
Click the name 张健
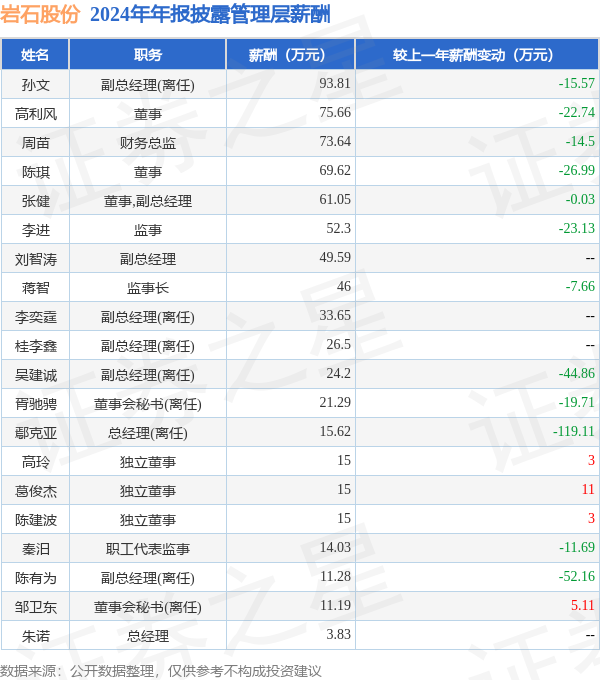(x=36, y=201)
